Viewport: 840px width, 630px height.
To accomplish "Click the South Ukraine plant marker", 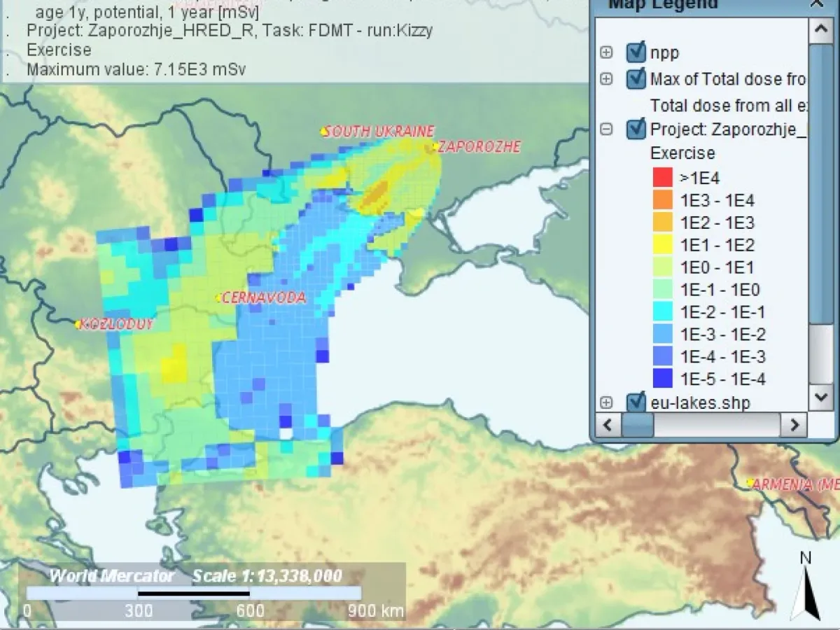I will 324,131.
